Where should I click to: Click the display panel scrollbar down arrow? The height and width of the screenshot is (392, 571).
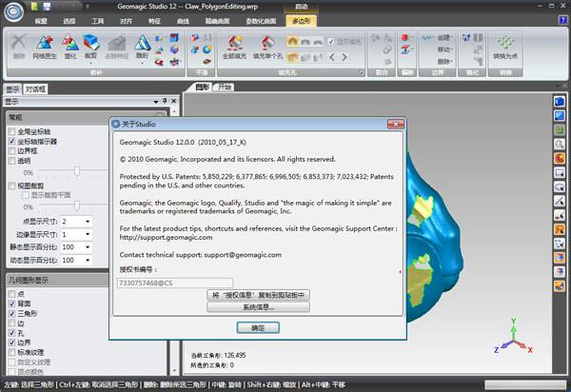coord(174,370)
